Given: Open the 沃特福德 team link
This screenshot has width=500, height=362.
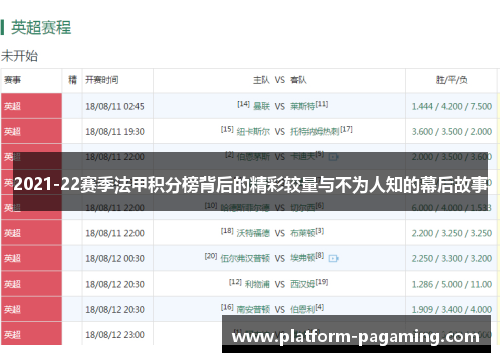Looking at the screenshot, I should [x=253, y=233].
